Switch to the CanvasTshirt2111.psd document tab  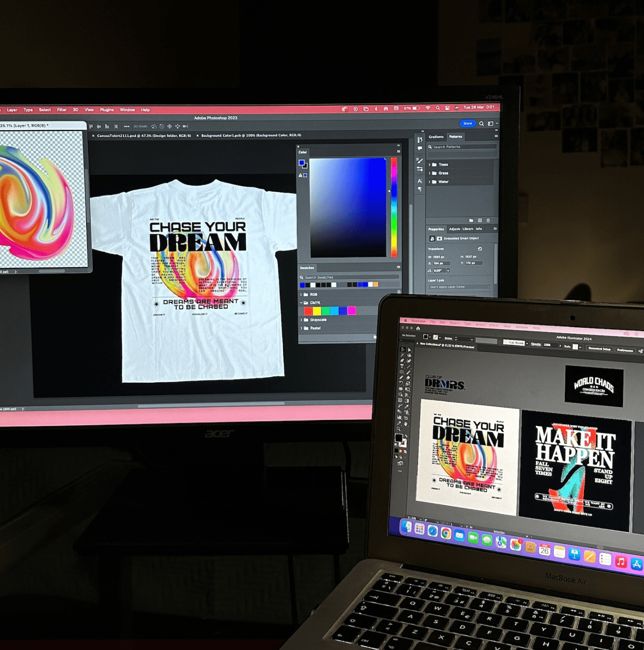point(144,136)
